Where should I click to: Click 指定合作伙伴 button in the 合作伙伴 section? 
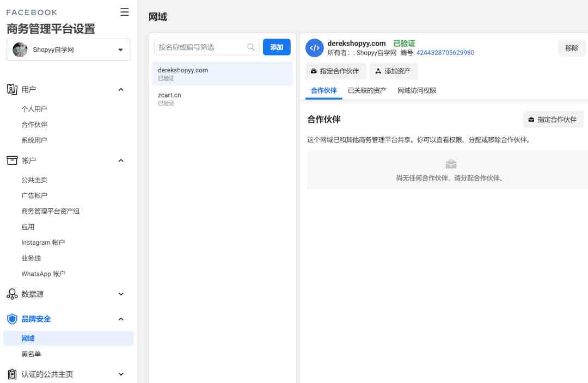553,120
